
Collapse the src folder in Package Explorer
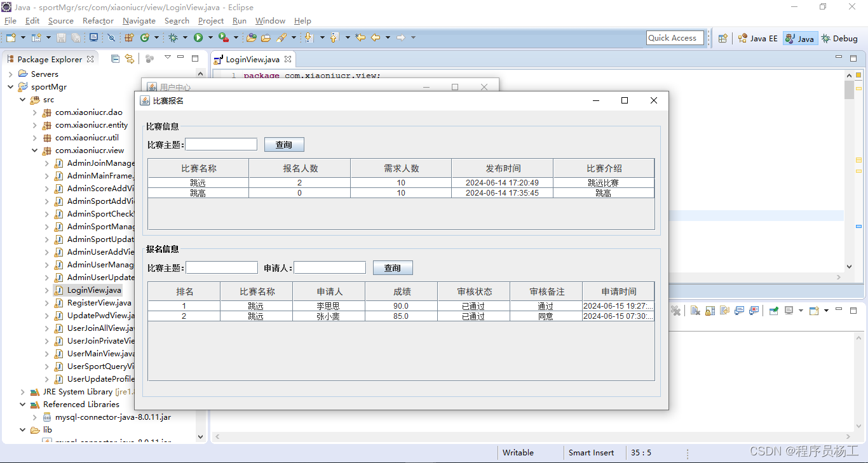[x=22, y=100]
